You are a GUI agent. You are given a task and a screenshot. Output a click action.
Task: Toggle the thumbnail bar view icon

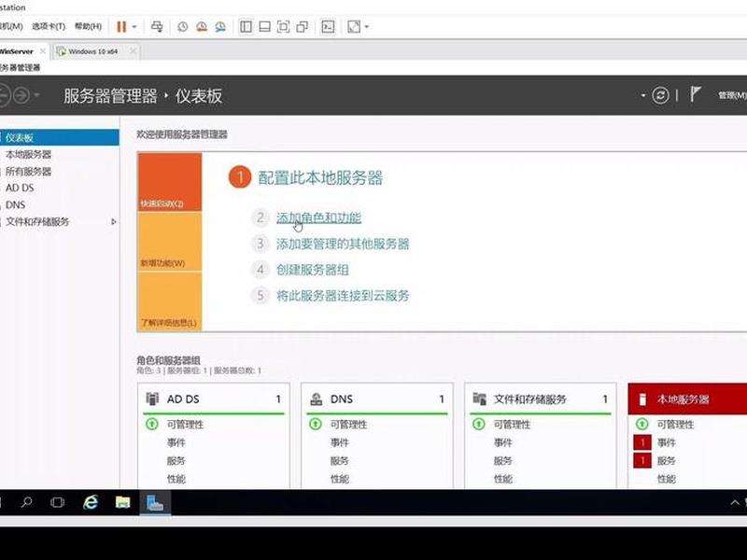tap(264, 27)
